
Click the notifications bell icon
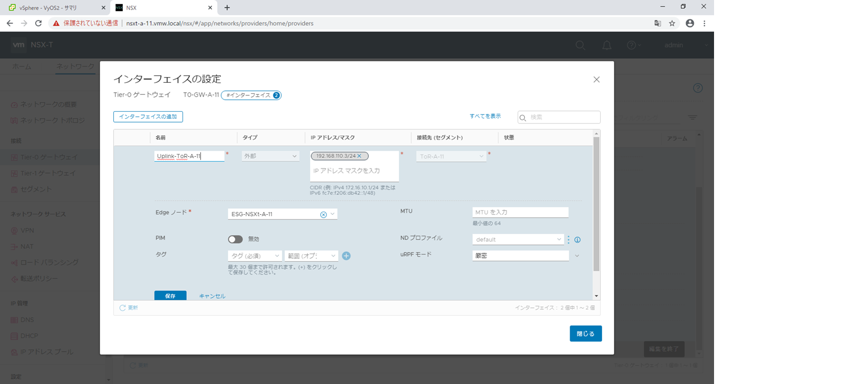tap(607, 45)
